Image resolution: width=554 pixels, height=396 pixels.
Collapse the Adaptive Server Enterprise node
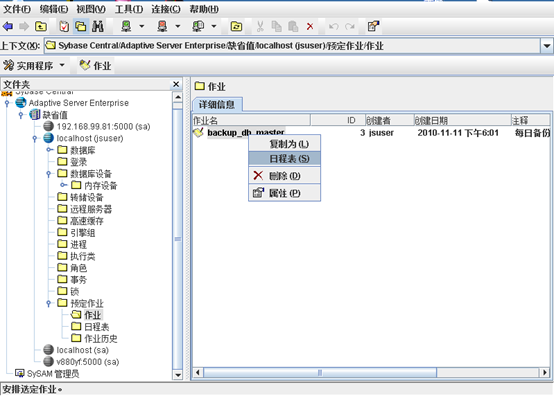pos(7,103)
